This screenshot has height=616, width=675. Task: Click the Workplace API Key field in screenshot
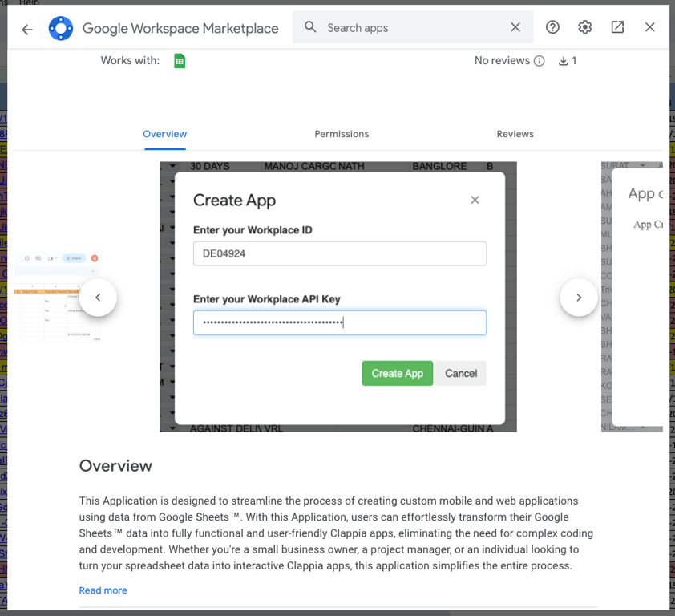[x=340, y=322]
